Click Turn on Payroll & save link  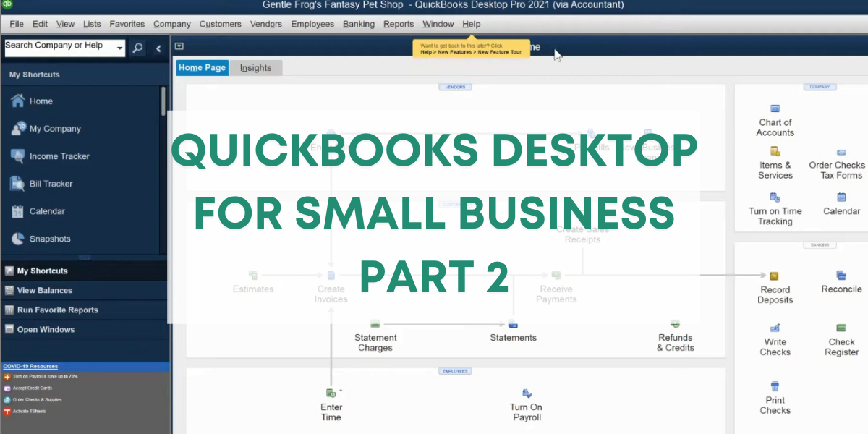tap(45, 377)
